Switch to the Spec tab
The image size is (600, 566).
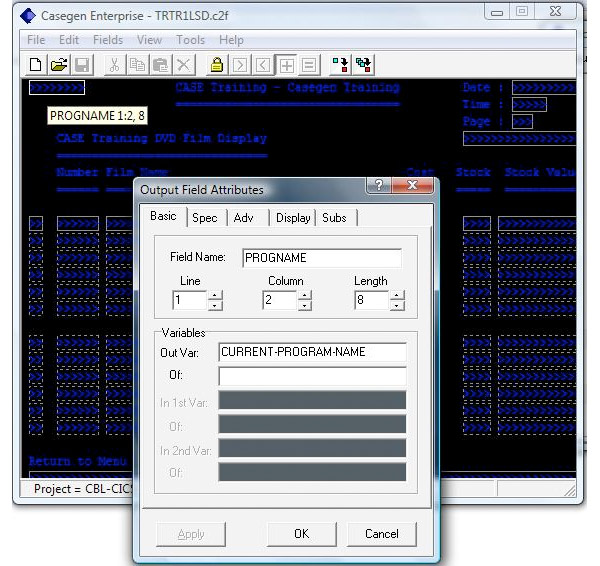[x=204, y=218]
